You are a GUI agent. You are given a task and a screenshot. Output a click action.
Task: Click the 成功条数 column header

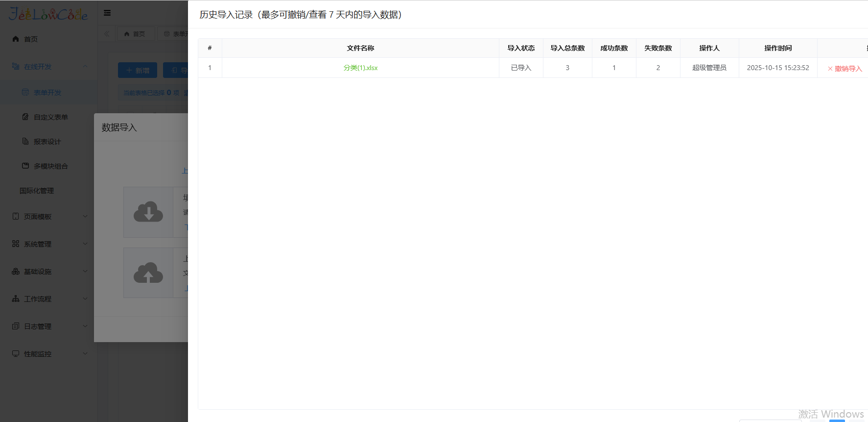coord(614,48)
